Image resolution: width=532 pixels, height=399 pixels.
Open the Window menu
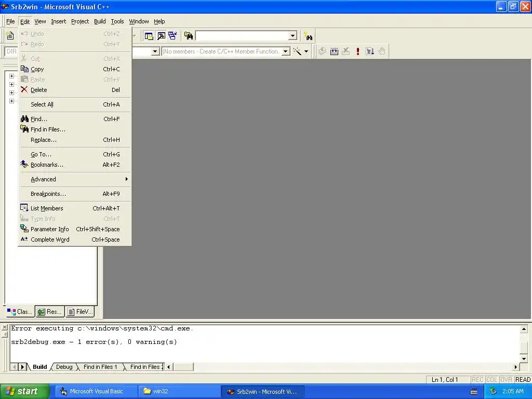[139, 21]
